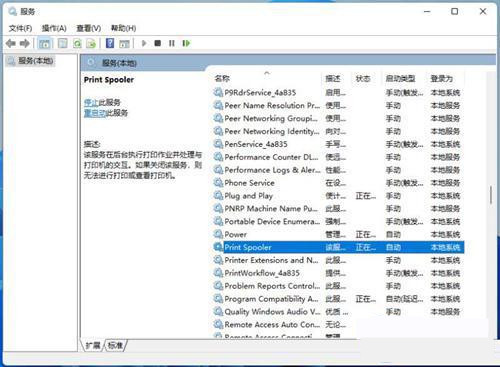The height and width of the screenshot is (367, 500).
Task: Open the Properties toolbar icon
Action: coord(63,43)
